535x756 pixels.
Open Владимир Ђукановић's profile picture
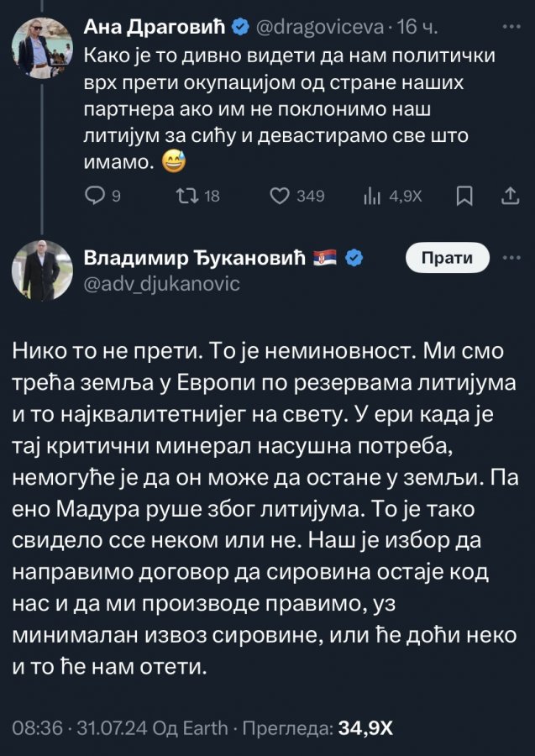point(42,271)
